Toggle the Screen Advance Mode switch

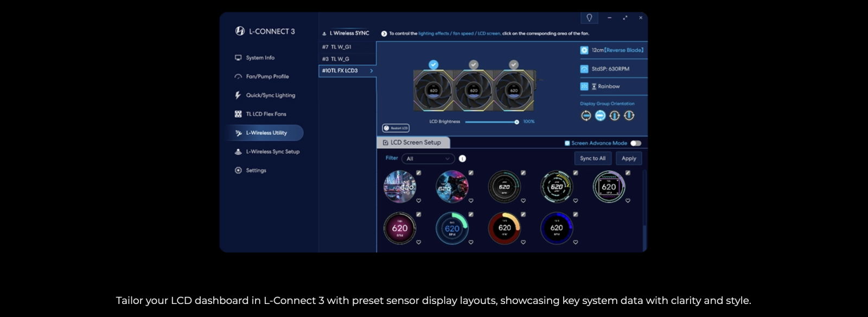point(636,143)
